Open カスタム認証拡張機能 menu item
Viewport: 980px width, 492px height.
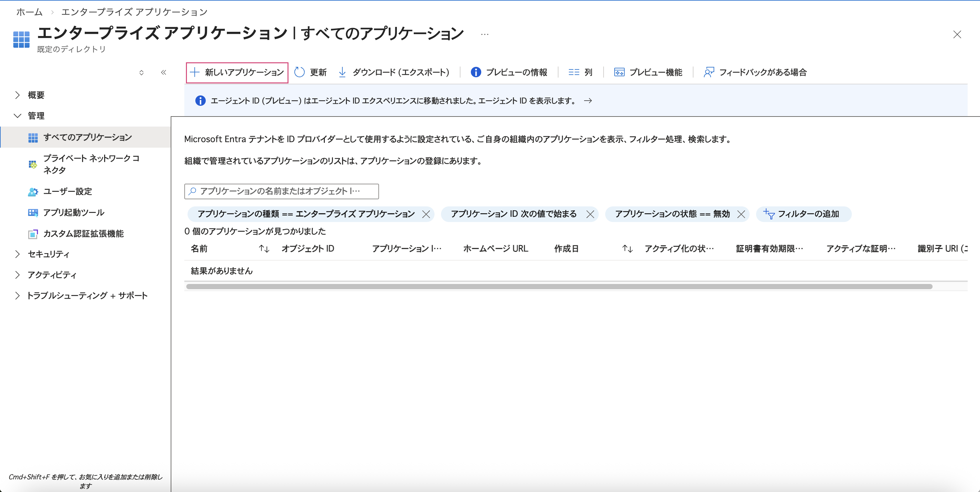point(83,234)
